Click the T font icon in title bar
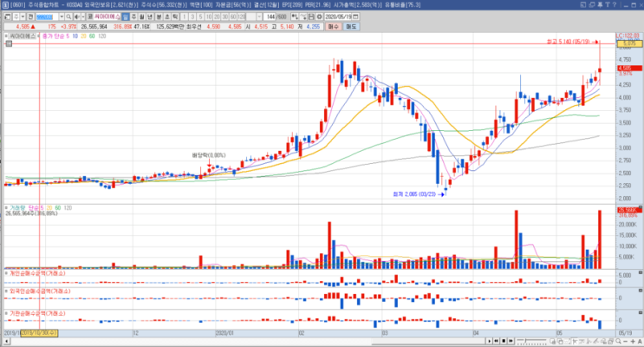The image size is (644, 347). (x=608, y=4)
